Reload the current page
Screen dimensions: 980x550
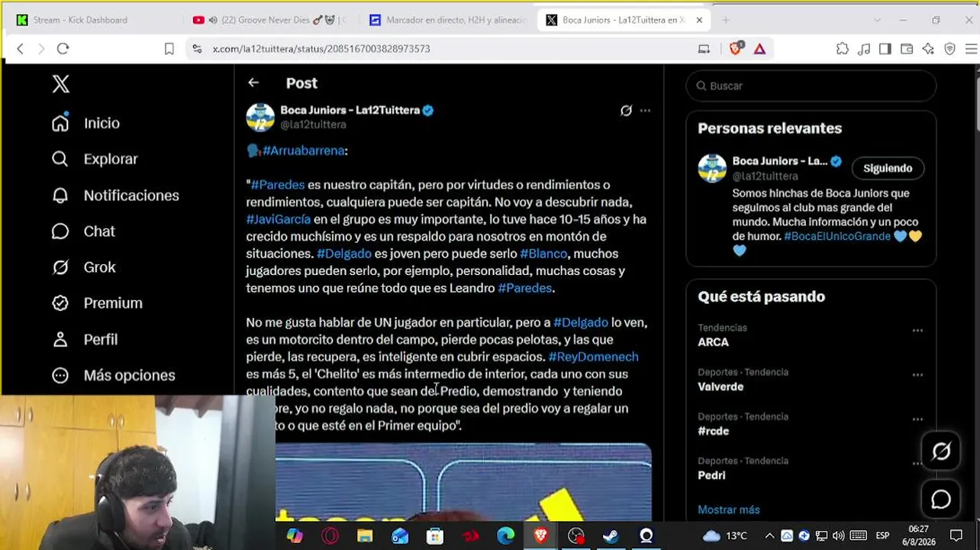(63, 48)
